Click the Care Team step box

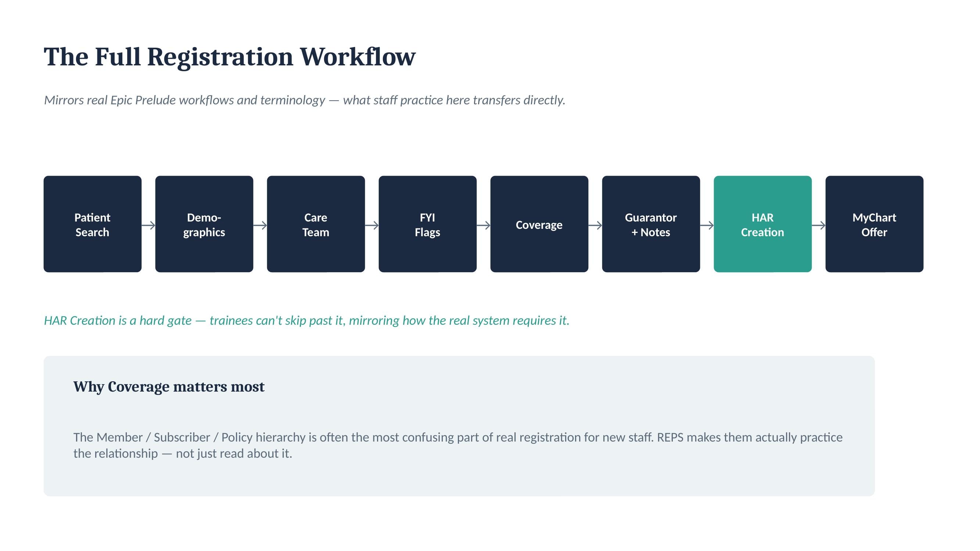316,224
